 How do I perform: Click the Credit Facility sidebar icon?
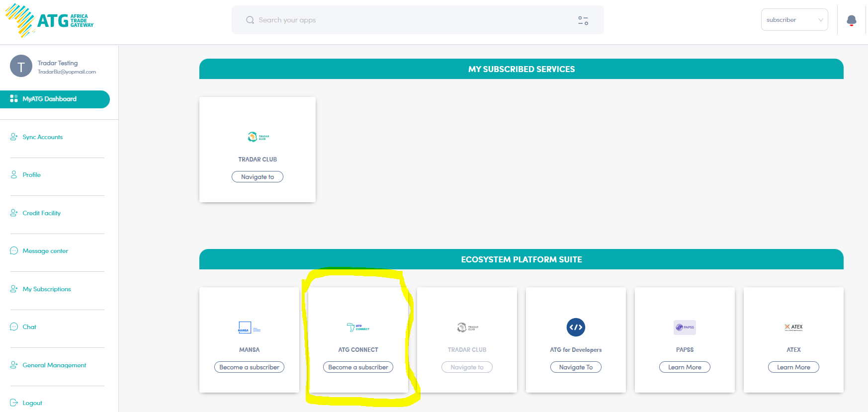14,213
